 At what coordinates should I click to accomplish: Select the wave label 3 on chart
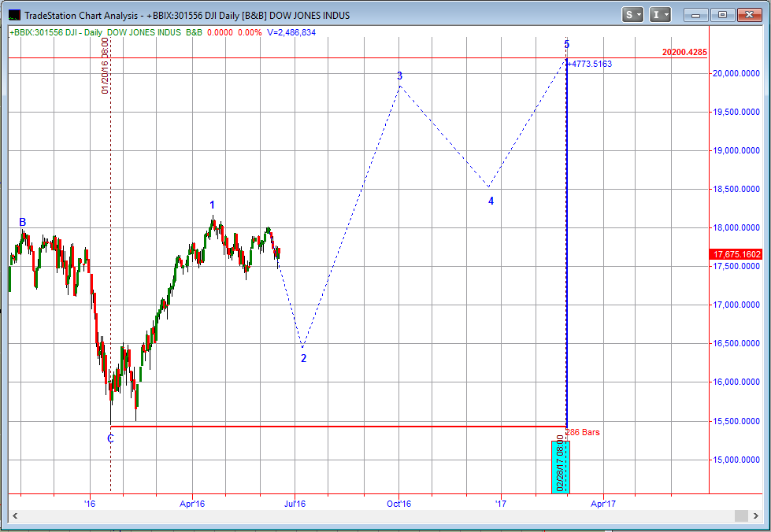tap(400, 76)
